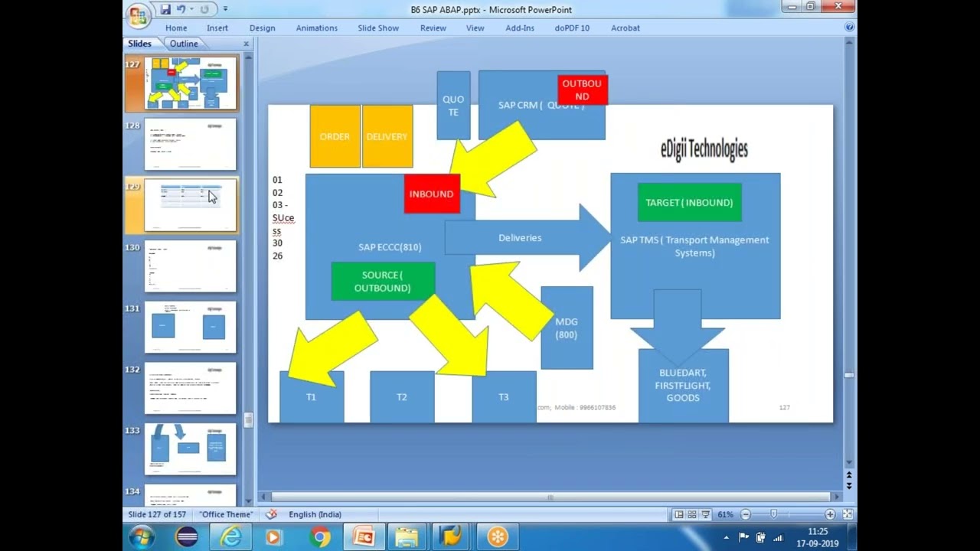This screenshot has width=980, height=551.
Task: Click the Zoom In plus button
Action: [830, 515]
